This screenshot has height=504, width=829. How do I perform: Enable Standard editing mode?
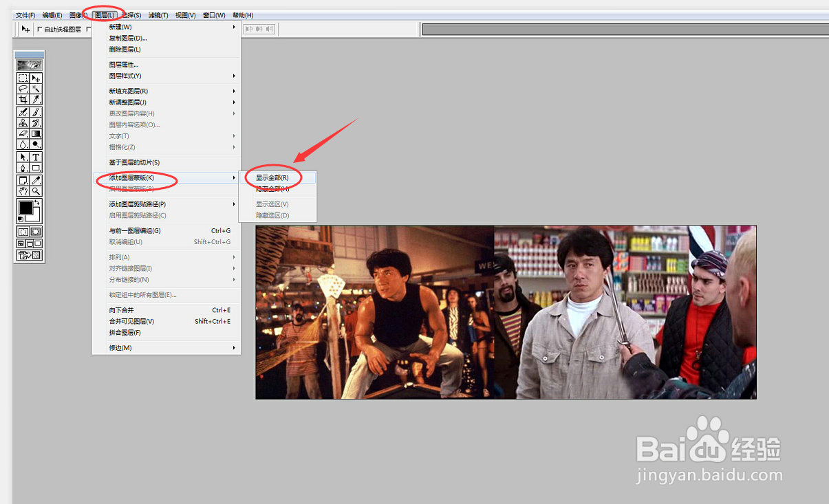[23, 231]
